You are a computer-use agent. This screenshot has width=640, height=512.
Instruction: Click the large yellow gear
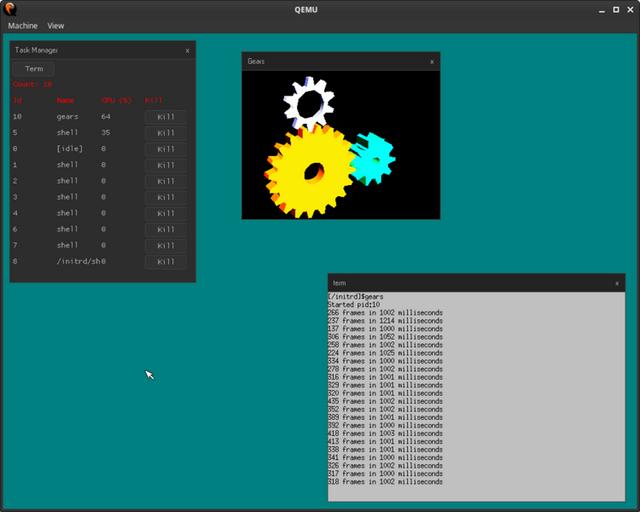[x=311, y=172]
